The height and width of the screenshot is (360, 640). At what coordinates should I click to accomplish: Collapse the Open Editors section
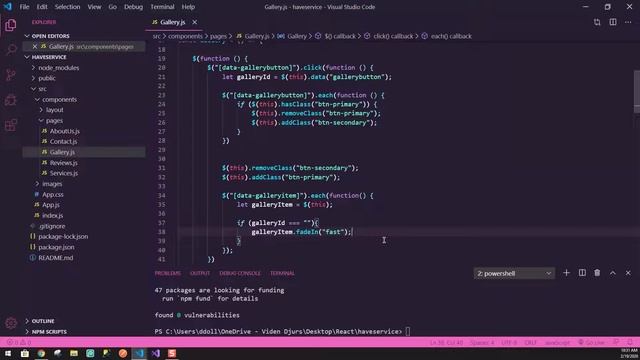(50, 36)
